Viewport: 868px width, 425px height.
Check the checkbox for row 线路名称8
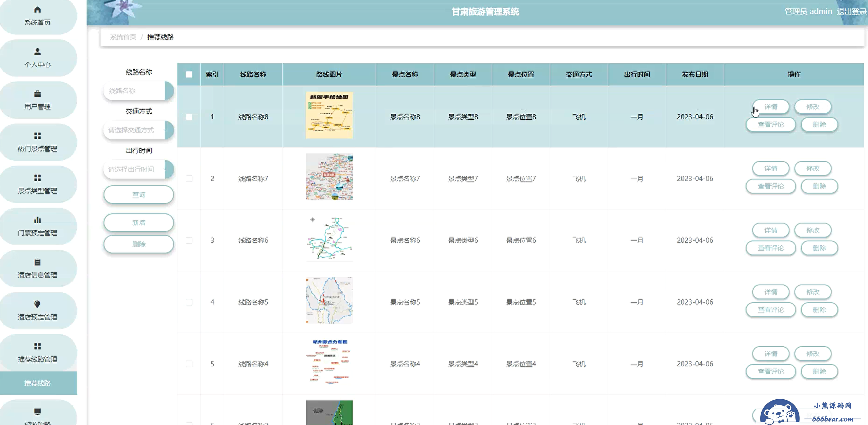click(x=189, y=117)
